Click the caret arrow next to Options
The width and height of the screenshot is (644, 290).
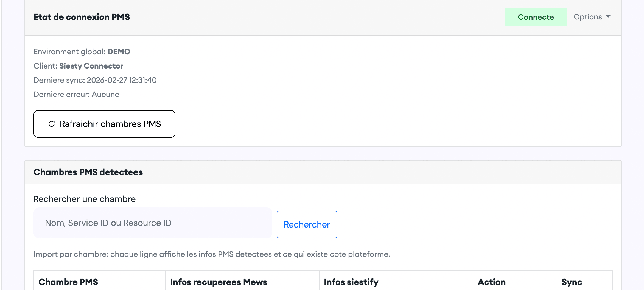tap(608, 17)
